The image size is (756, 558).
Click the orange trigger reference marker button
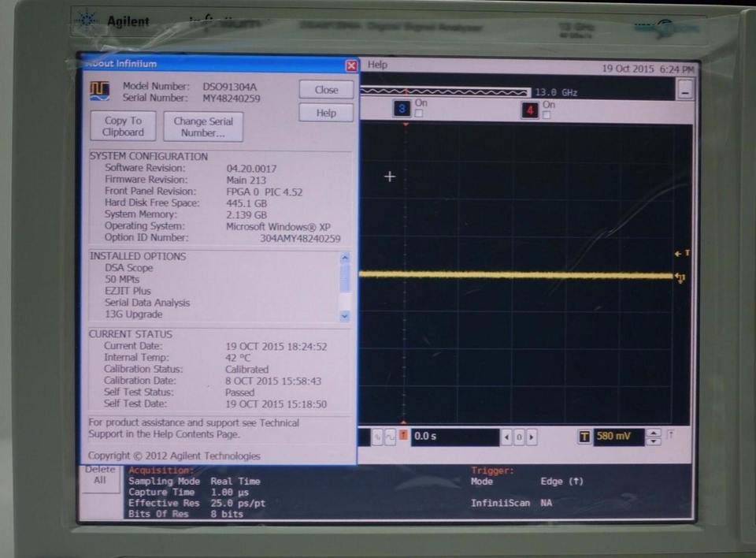403,437
